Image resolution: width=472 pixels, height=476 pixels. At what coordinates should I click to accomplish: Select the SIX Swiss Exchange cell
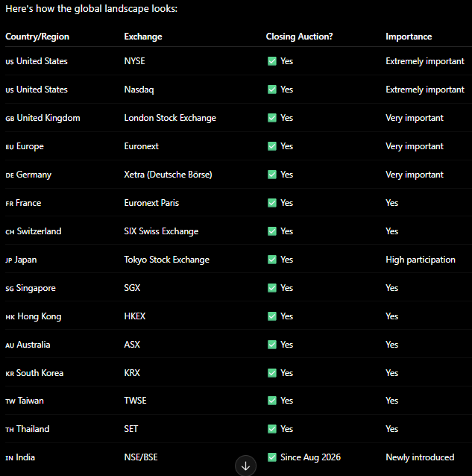[161, 231]
